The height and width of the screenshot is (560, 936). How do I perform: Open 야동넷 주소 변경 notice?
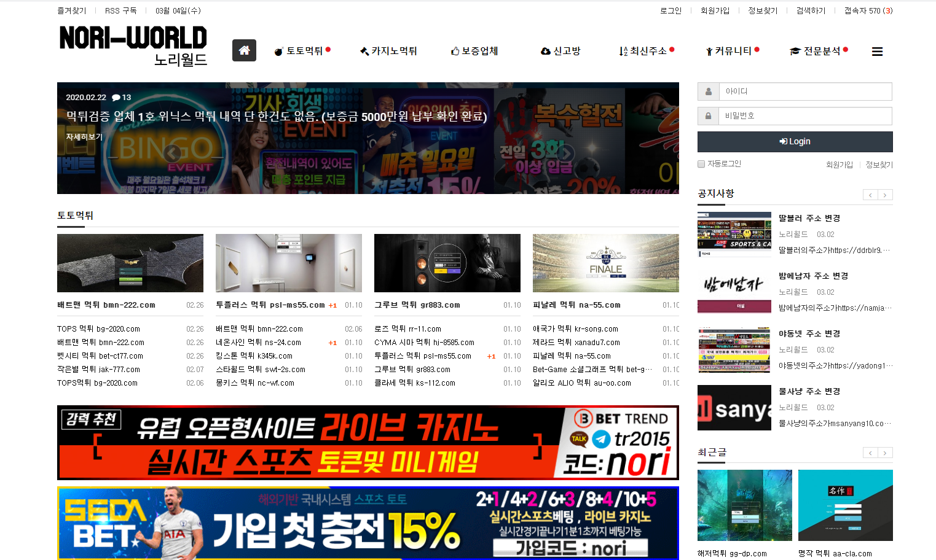click(x=809, y=334)
